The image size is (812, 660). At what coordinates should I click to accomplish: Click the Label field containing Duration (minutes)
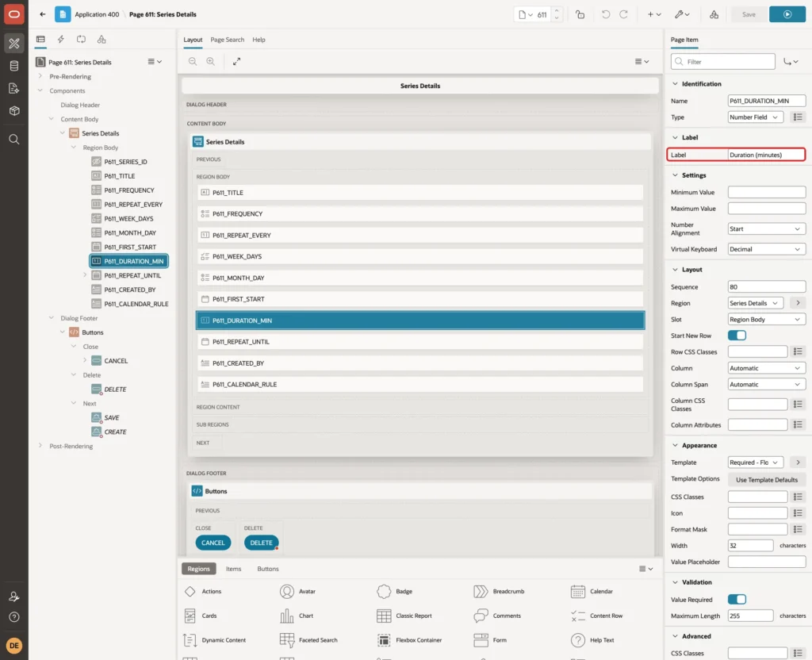click(767, 155)
